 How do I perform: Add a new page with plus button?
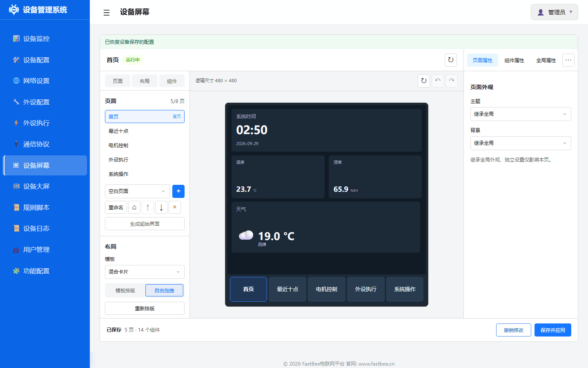pyautogui.click(x=178, y=191)
